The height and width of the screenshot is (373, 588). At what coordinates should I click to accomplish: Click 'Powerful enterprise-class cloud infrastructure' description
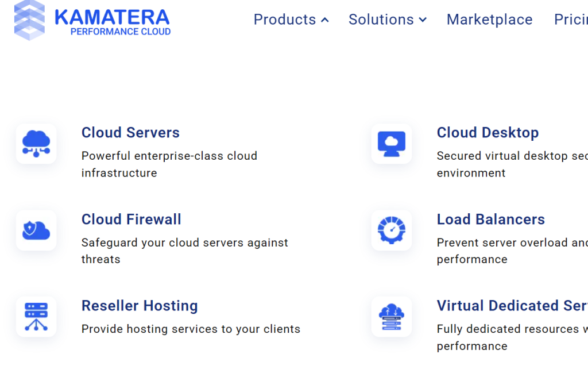(x=169, y=164)
